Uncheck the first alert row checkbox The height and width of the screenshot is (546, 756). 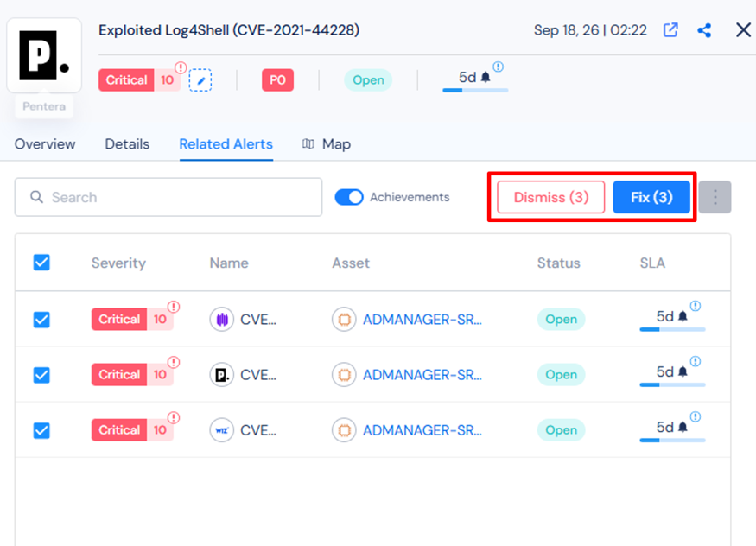click(x=41, y=319)
